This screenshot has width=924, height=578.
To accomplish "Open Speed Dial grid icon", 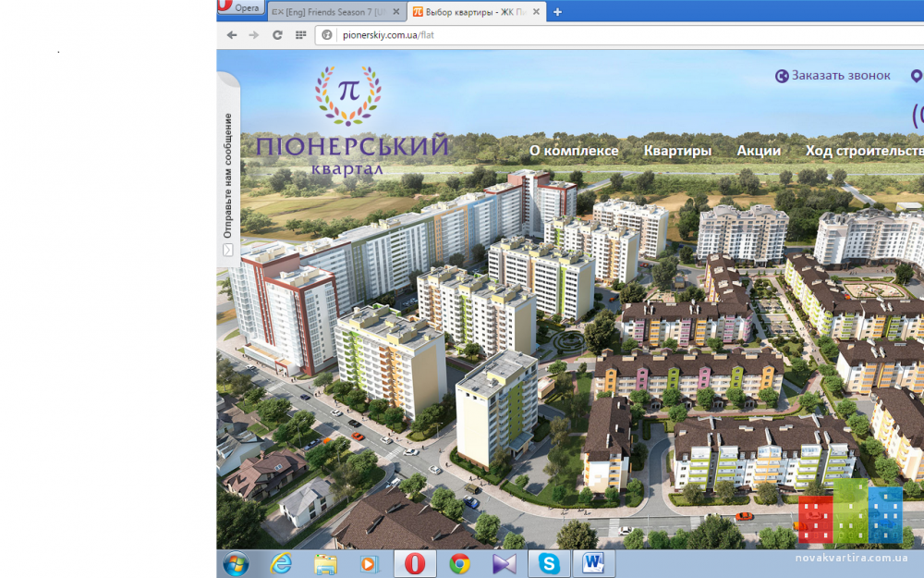I will [300, 35].
